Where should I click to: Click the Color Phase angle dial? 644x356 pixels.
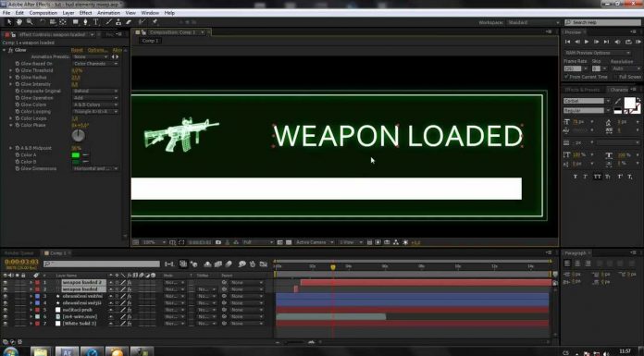[78, 135]
